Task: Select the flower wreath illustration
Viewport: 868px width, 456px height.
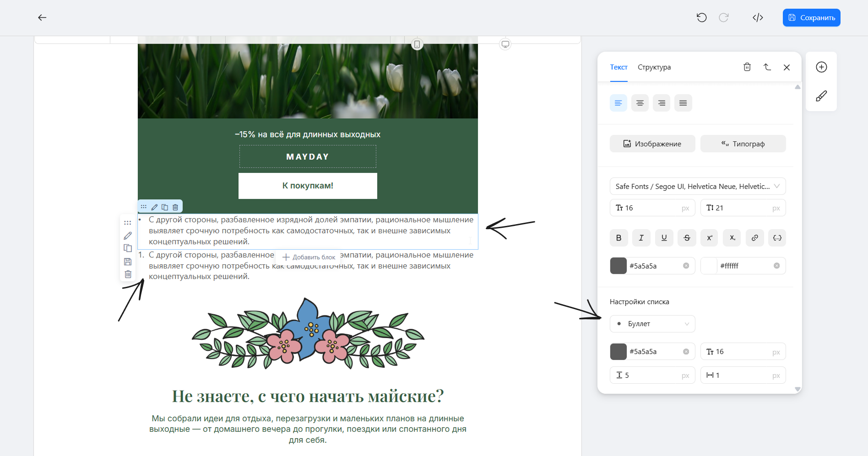Action: pyautogui.click(x=308, y=334)
